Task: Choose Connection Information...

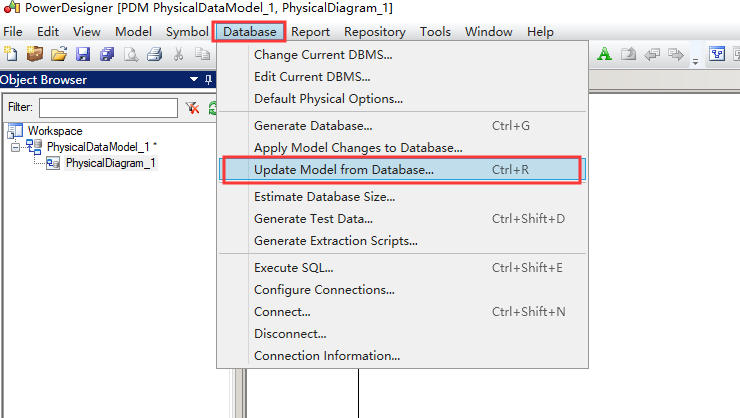Action: [x=403, y=356]
